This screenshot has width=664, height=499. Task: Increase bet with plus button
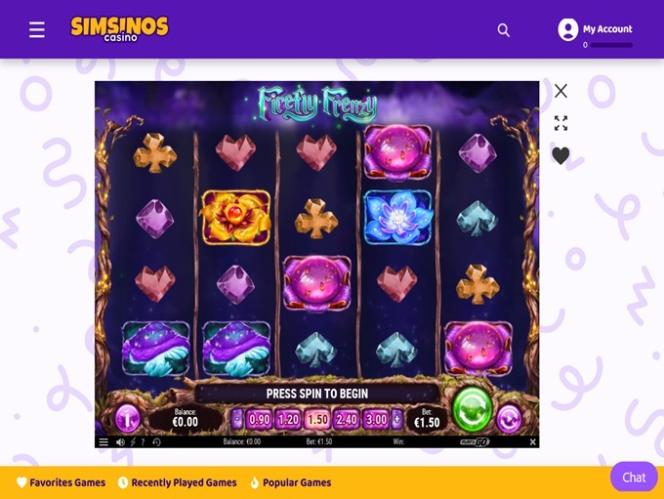[x=397, y=419]
